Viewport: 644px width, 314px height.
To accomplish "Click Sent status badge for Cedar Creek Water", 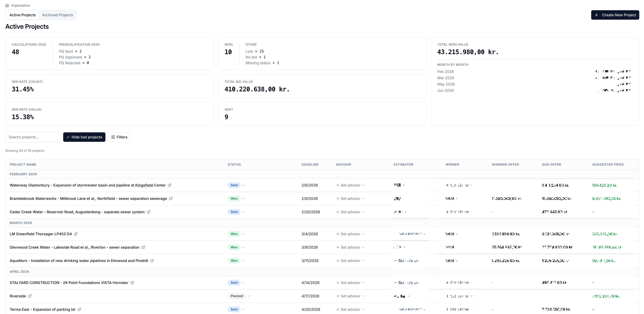I will pyautogui.click(x=234, y=212).
